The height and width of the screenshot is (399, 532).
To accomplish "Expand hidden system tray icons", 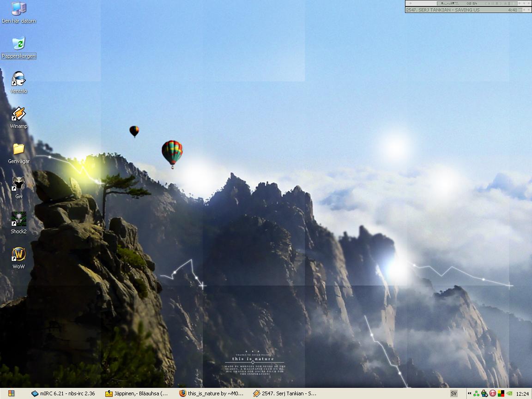I will point(469,393).
